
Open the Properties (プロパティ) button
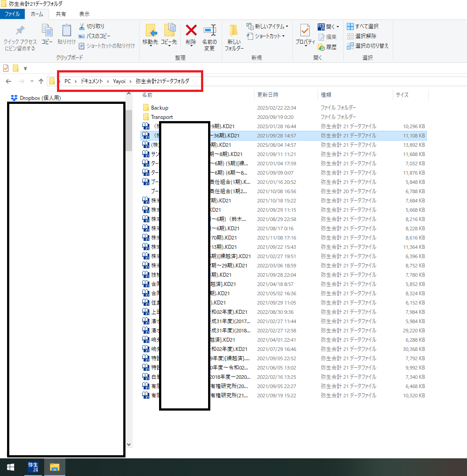[305, 35]
